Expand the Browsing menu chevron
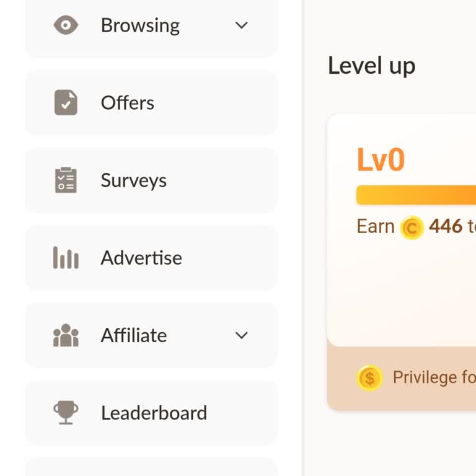The height and width of the screenshot is (476, 476). coord(242,25)
